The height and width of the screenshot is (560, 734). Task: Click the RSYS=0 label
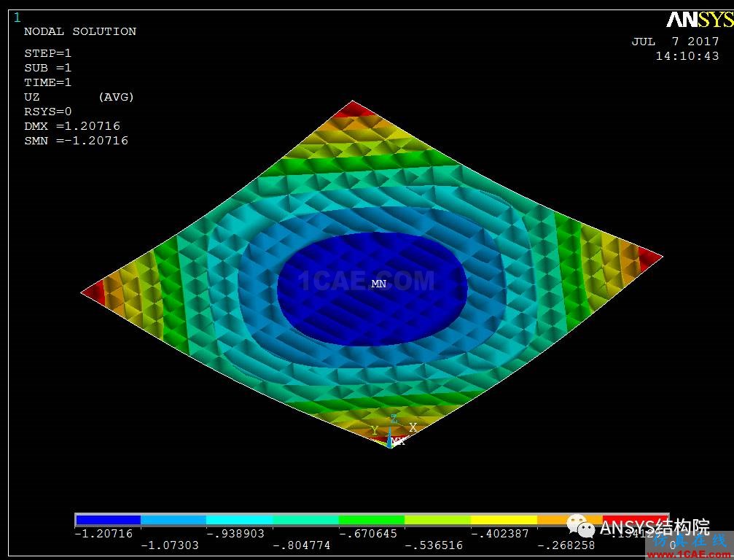[48, 112]
